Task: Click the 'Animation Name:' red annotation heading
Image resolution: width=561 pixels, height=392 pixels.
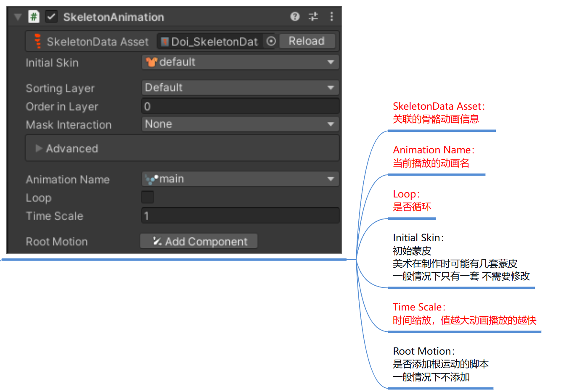Action: (434, 150)
